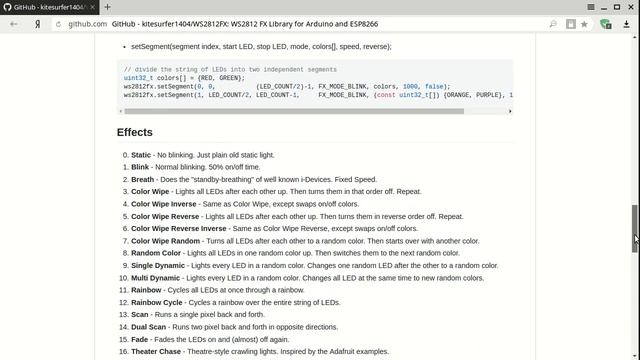
Task: Click the code block horizontal scrollbar
Action: pos(294,111)
